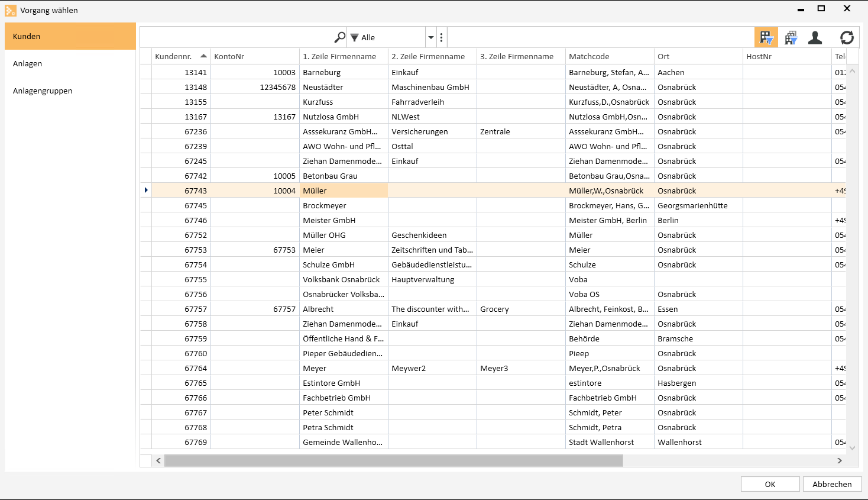This screenshot has width=868, height=500.
Task: Click the Zentrale cell
Action: [x=521, y=131]
